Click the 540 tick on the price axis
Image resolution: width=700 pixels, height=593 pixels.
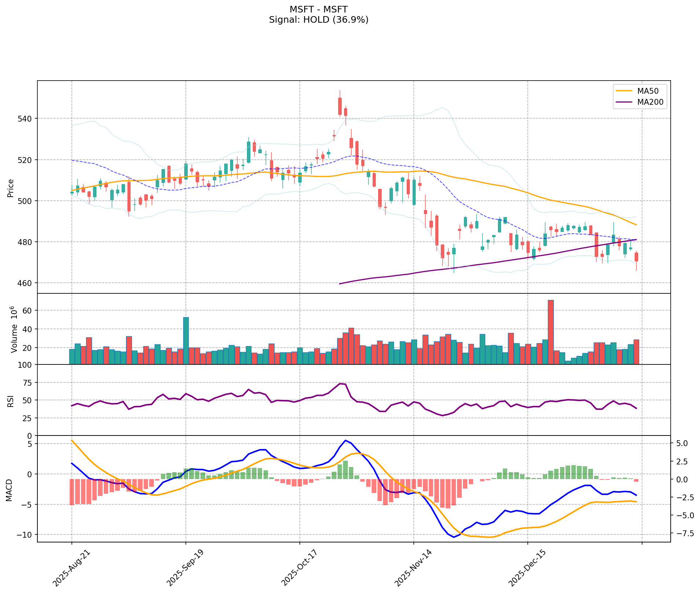pyautogui.click(x=28, y=119)
